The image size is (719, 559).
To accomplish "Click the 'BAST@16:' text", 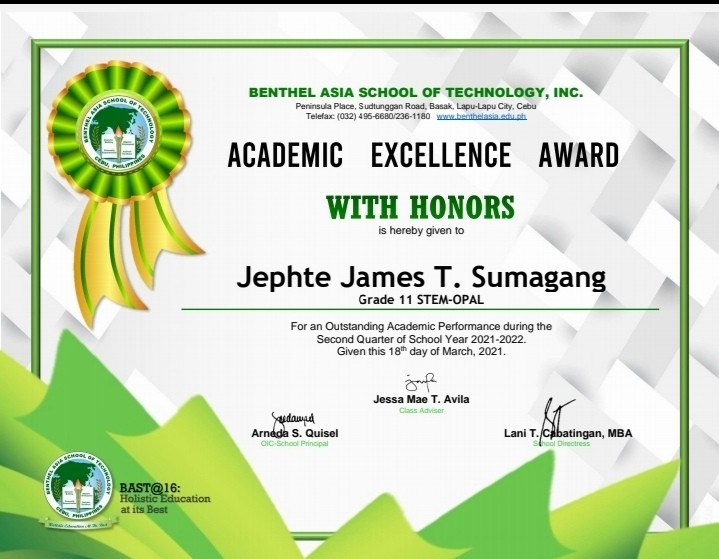I will coord(150,487).
